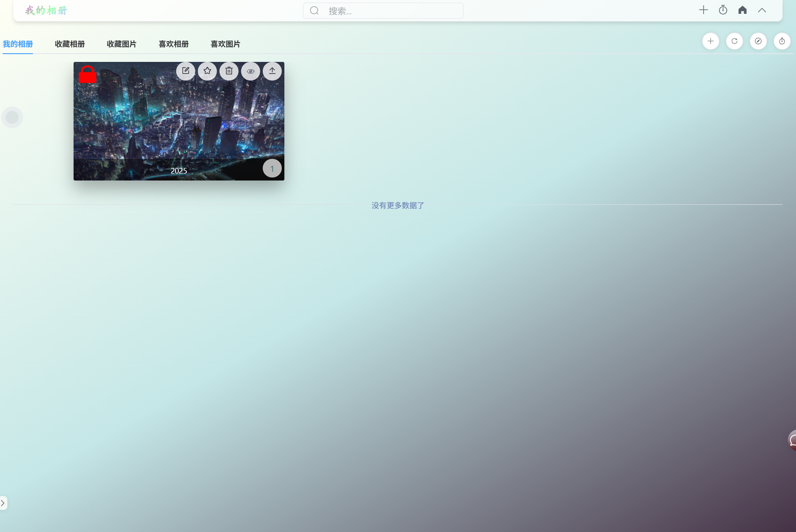Delete the 2025 album

coord(229,71)
